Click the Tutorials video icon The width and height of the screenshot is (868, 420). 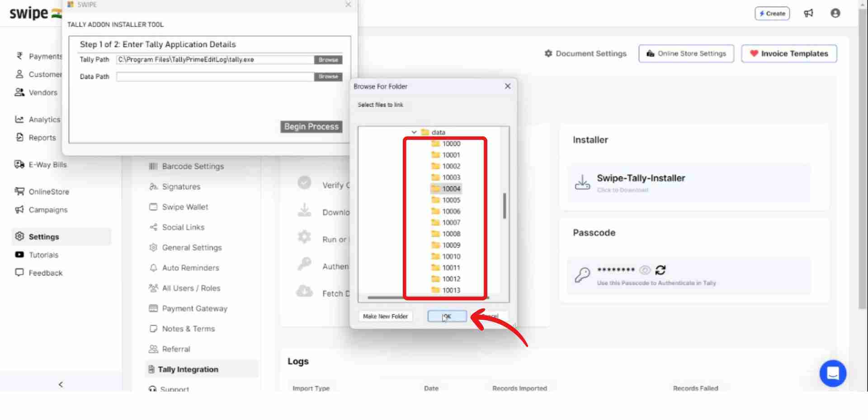point(19,255)
